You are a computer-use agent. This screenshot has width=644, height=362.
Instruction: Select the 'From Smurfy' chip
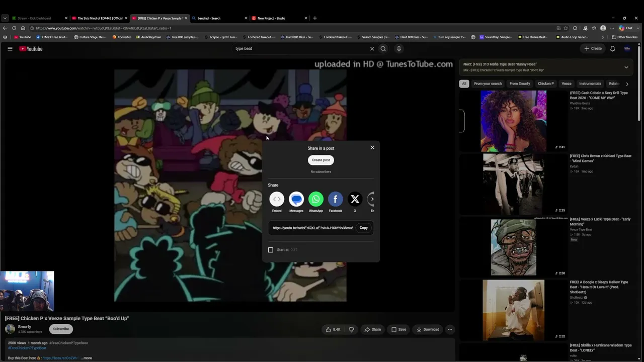click(520, 84)
